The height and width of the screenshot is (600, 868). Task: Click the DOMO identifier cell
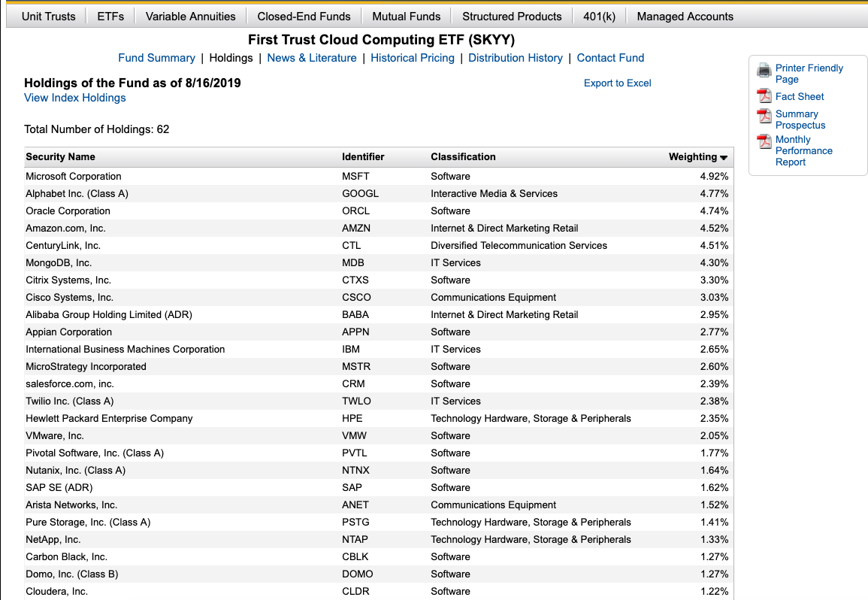tap(357, 574)
